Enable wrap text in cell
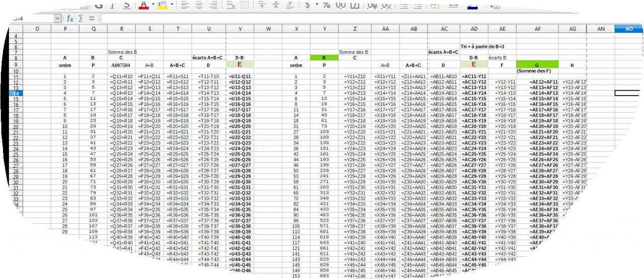Viewport: 644px width, 279px height. [230, 5]
